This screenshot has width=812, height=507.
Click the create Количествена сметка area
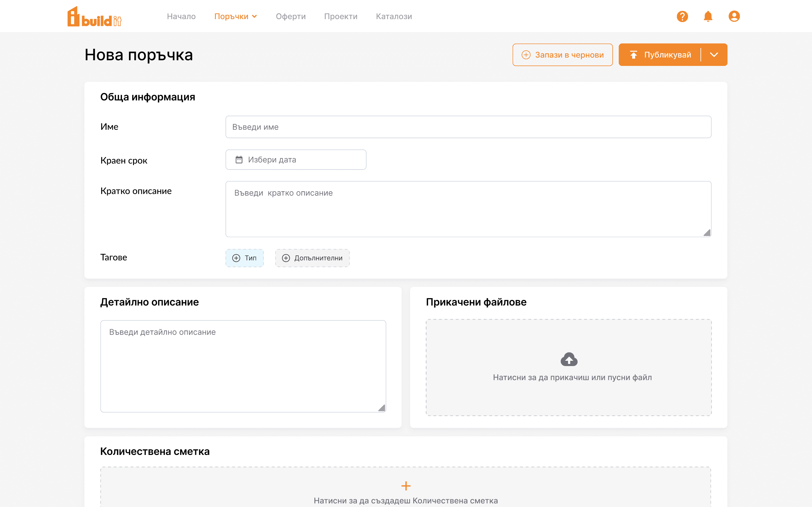pyautogui.click(x=405, y=487)
